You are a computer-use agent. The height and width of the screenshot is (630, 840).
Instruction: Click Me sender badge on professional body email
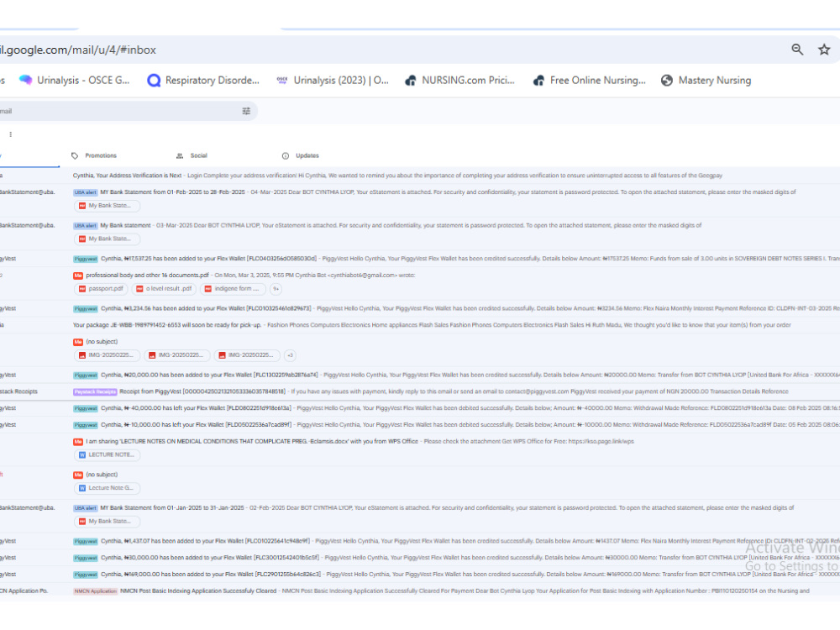coord(78,276)
